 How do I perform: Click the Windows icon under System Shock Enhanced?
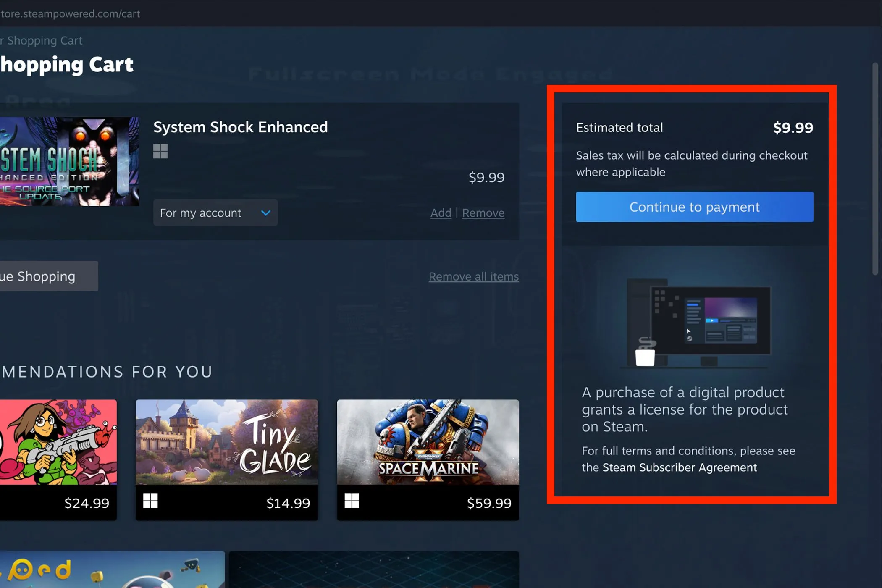(160, 151)
